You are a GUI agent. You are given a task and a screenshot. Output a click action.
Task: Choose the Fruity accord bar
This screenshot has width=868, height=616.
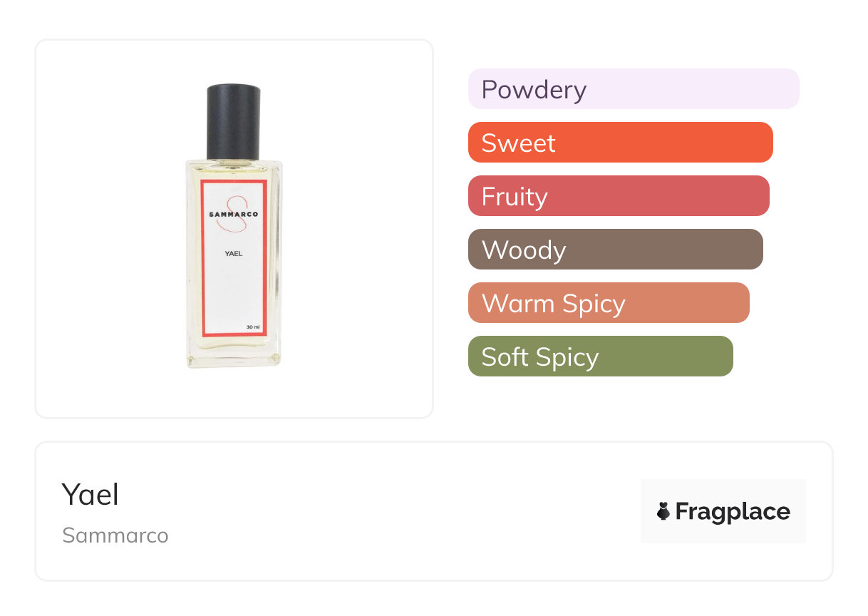pos(618,196)
